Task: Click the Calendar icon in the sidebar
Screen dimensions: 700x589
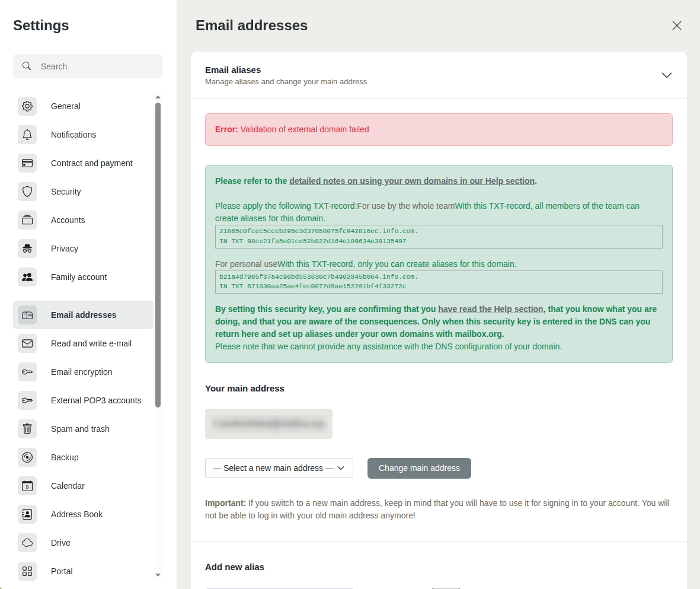Action: (x=27, y=486)
